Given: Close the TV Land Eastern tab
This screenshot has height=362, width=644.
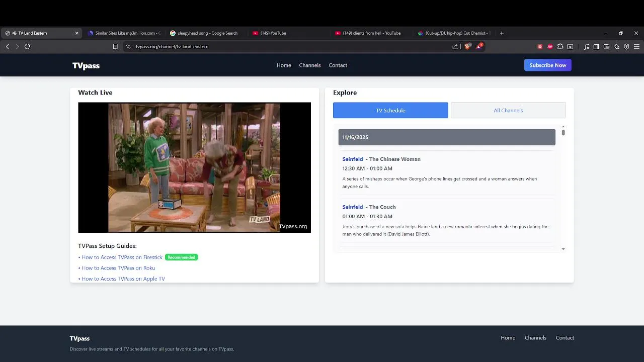Looking at the screenshot, I should click(x=76, y=33).
